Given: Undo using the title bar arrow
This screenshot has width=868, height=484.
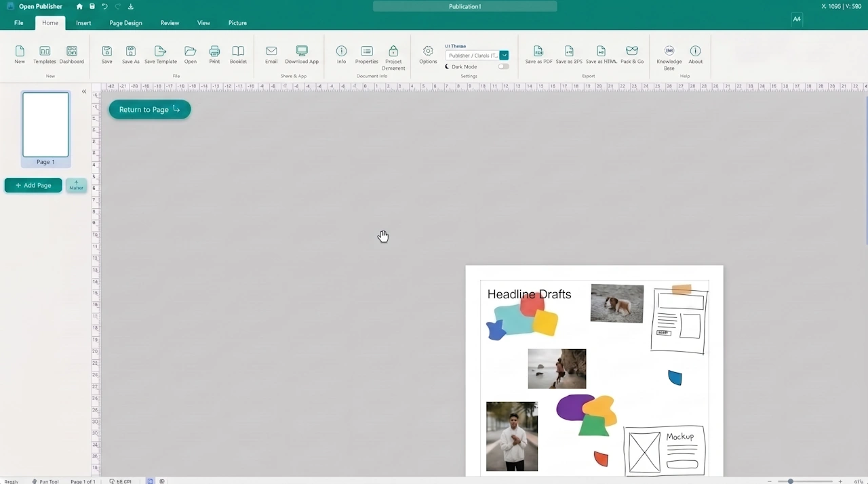Looking at the screenshot, I should point(104,6).
